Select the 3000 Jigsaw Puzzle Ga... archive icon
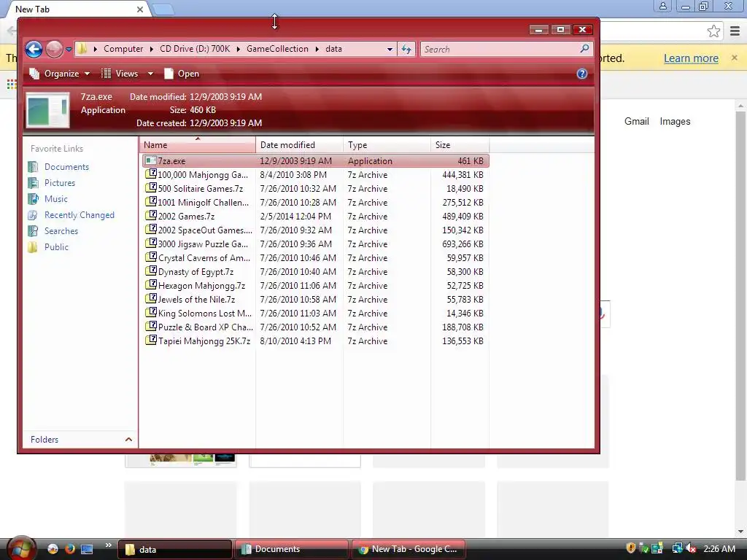 150,244
